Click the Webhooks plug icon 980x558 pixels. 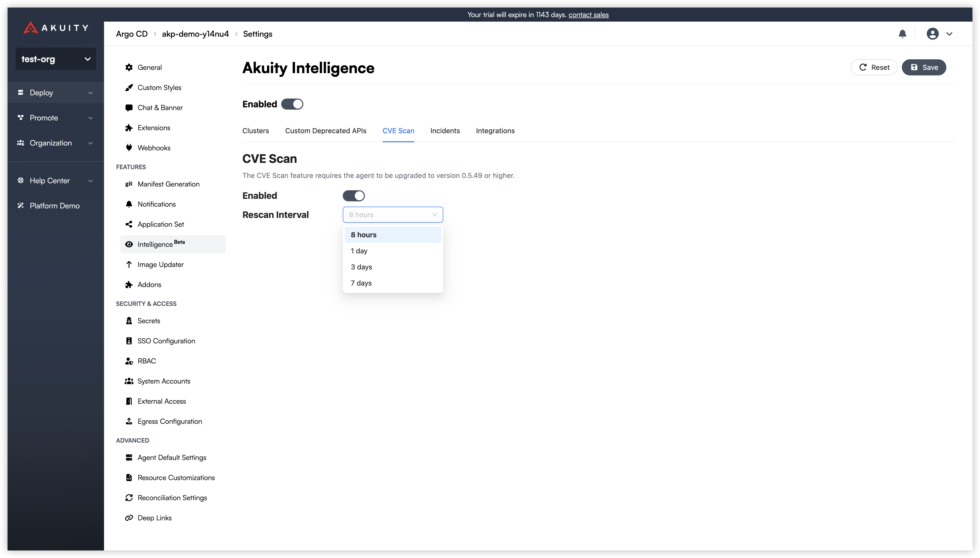pos(129,148)
